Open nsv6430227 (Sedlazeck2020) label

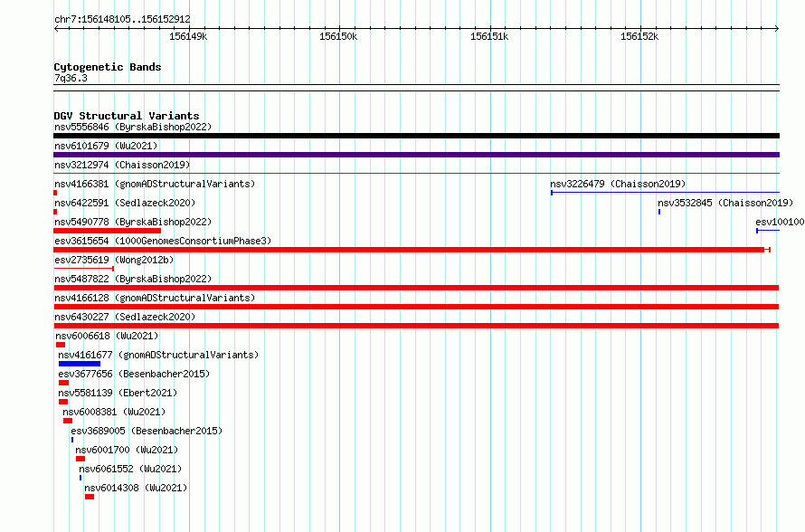point(125,317)
